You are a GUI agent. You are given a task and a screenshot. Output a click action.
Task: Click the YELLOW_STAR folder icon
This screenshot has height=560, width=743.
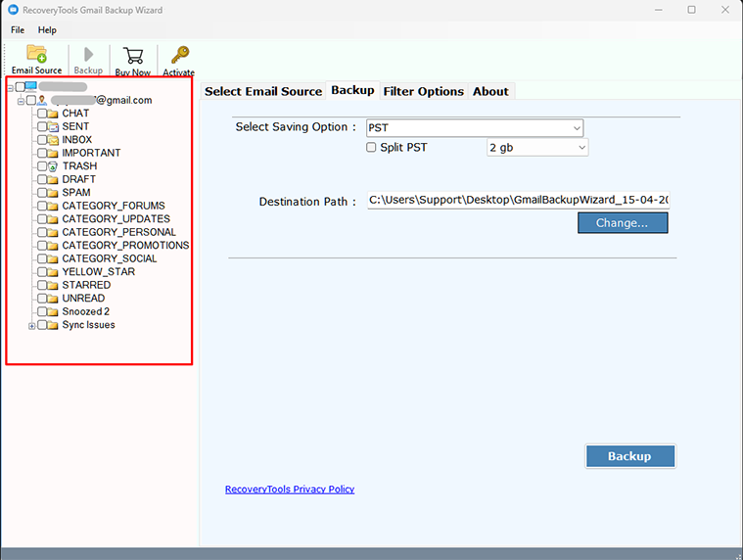[53, 272]
